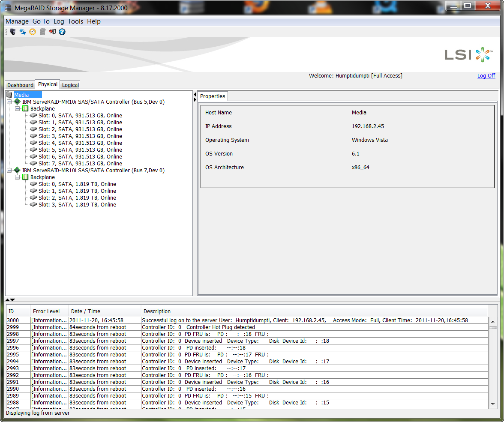Select Slot: 1, SATA, 931.513 GB drive
The image size is (504, 422).
pos(80,122)
